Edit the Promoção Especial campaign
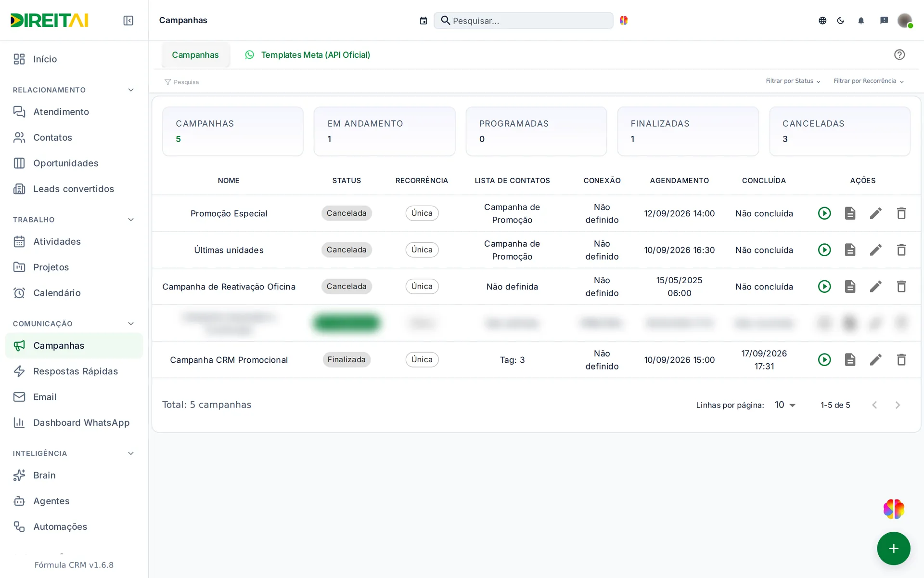Screen dimensions: 924x578 coord(876,213)
